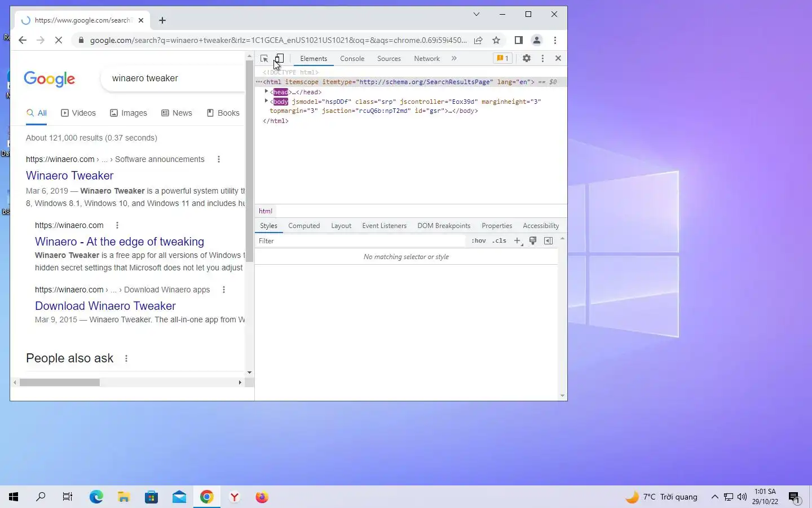Click the page vertical scrollbar
Viewport: 812px width, 508px height.
click(250, 161)
